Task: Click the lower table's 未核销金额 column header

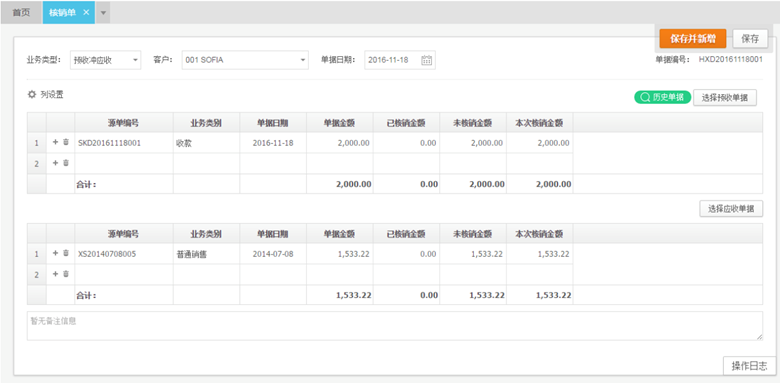Action: pos(473,234)
